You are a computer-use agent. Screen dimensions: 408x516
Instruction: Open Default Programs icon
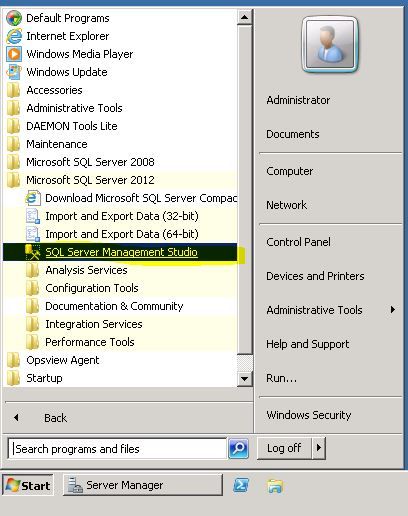tap(14, 18)
